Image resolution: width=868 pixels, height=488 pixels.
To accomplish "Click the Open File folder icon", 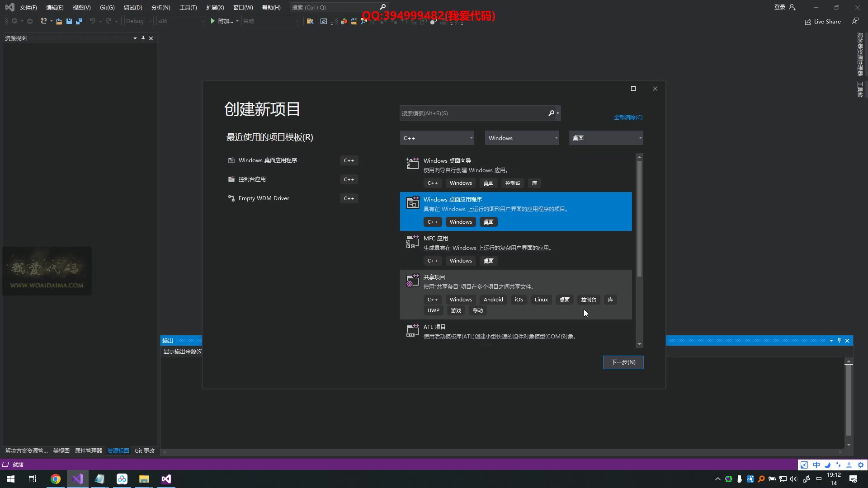I will coord(59,21).
